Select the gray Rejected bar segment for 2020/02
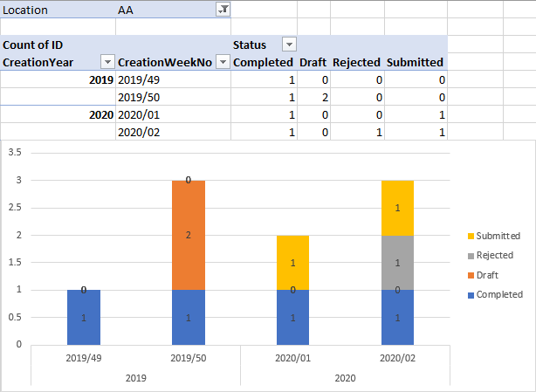 (397, 263)
